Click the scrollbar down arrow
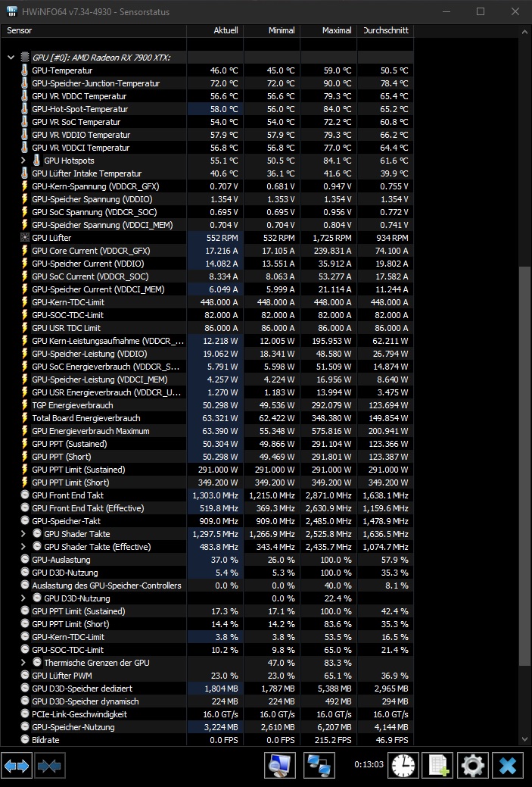Screen dimensions: 532x787 coord(525,739)
